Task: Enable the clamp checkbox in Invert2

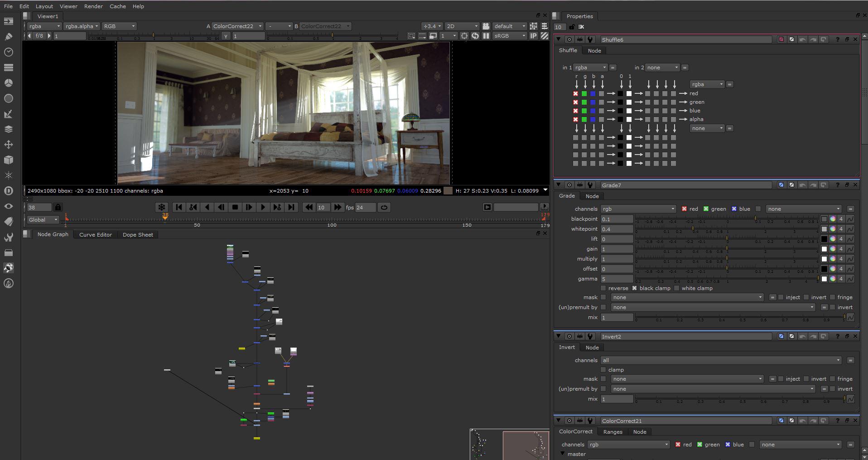Action: click(603, 370)
